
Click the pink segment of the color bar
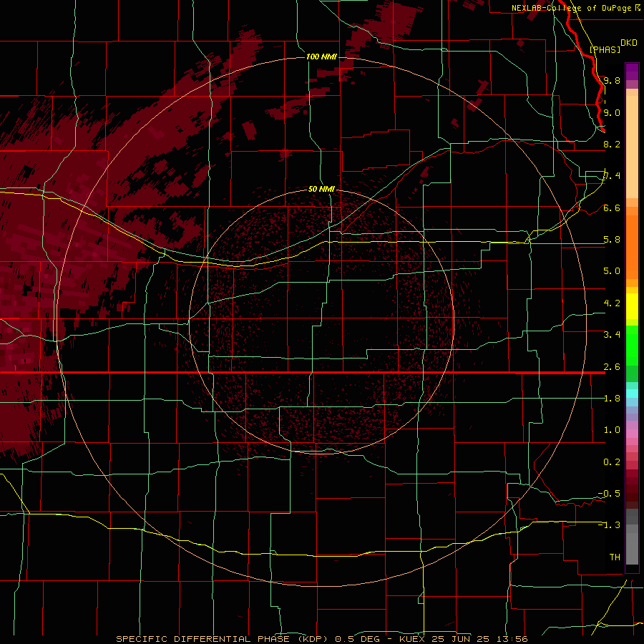tap(632, 434)
